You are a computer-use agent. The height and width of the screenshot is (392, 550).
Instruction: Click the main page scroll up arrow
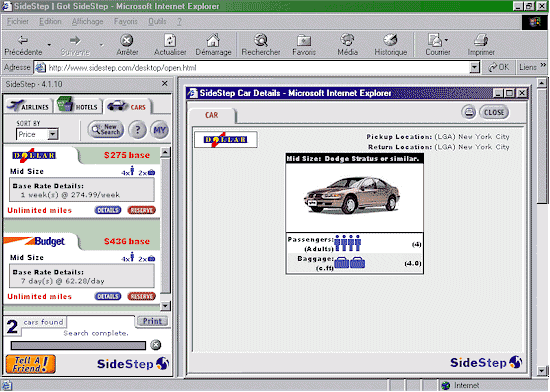[x=542, y=83]
